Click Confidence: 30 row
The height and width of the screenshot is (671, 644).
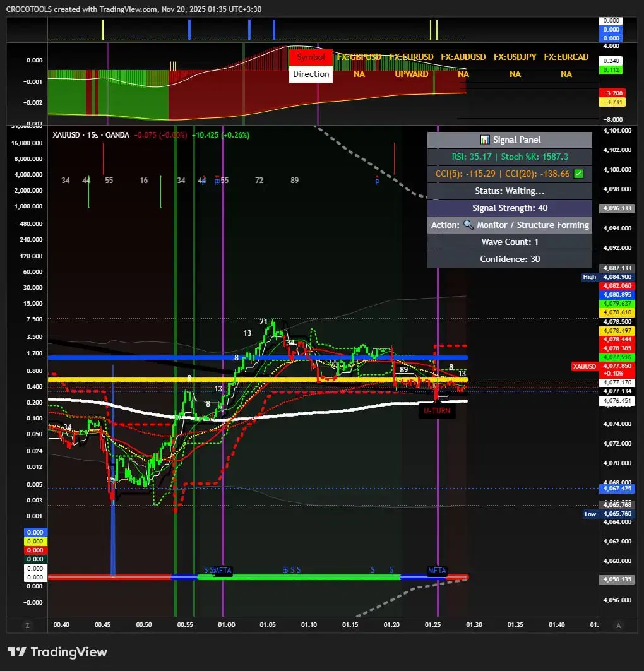510,259
